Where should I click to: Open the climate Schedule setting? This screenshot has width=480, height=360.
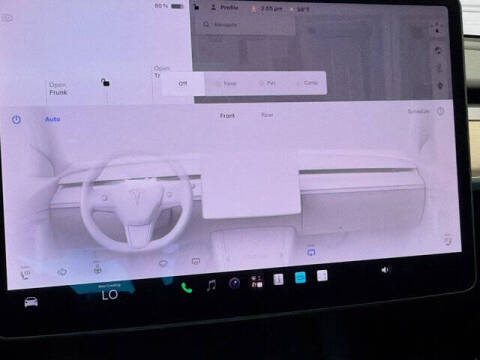[x=426, y=111]
